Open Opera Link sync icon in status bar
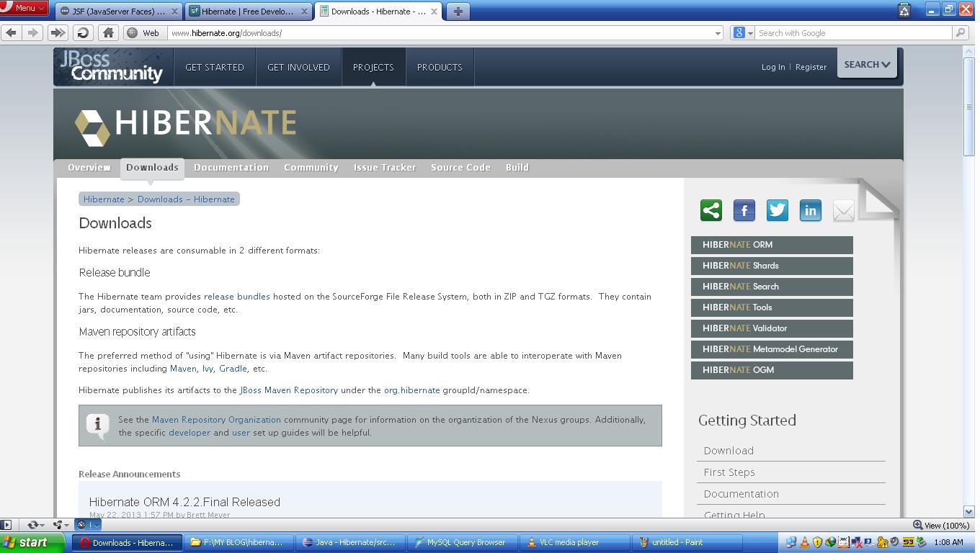Viewport: 980px width, 553px height. (34, 525)
